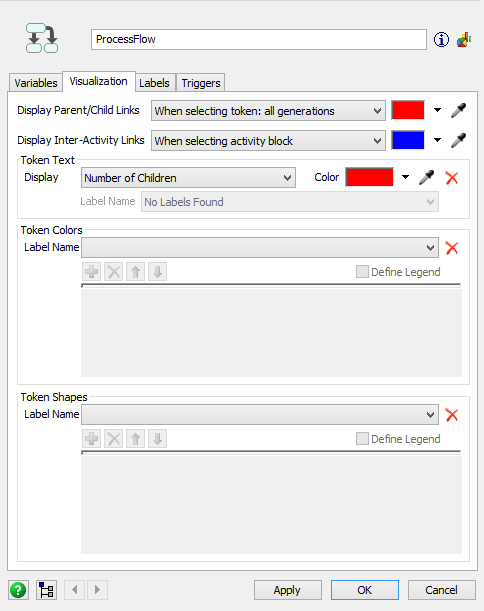The width and height of the screenshot is (484, 611).
Task: Click the blue Inter-Activity Links color swatch
Action: coord(408,140)
